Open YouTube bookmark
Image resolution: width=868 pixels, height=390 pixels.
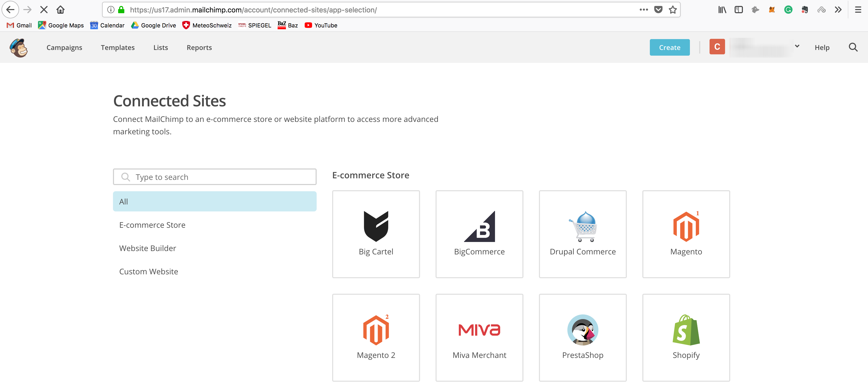pos(321,25)
